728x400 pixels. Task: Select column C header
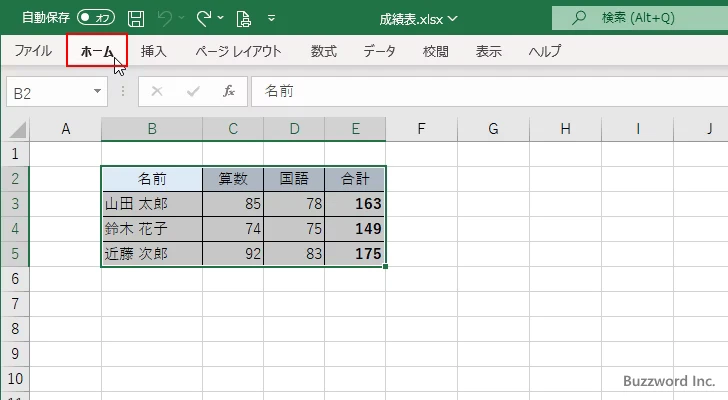coord(233,129)
